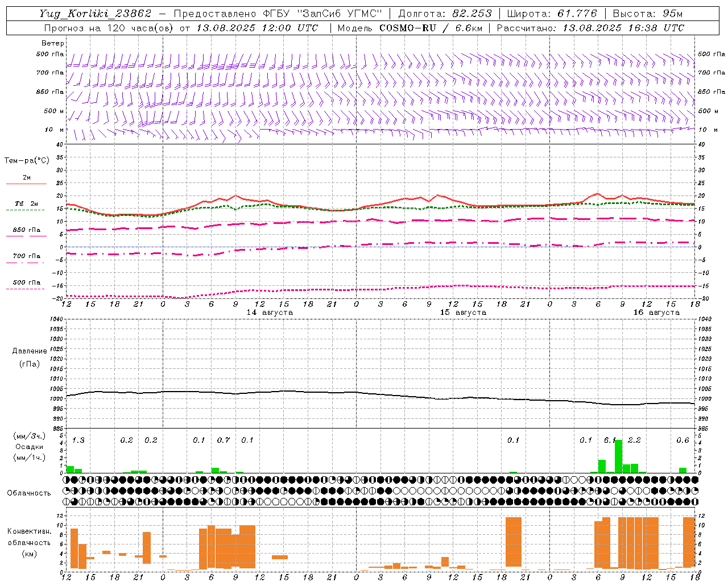Click the 700 гПа temperature legend line sample

click(x=25, y=263)
